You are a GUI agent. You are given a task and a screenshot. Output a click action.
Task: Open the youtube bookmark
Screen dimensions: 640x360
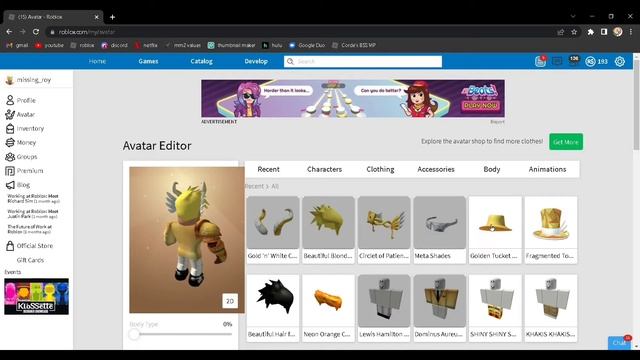(49, 45)
